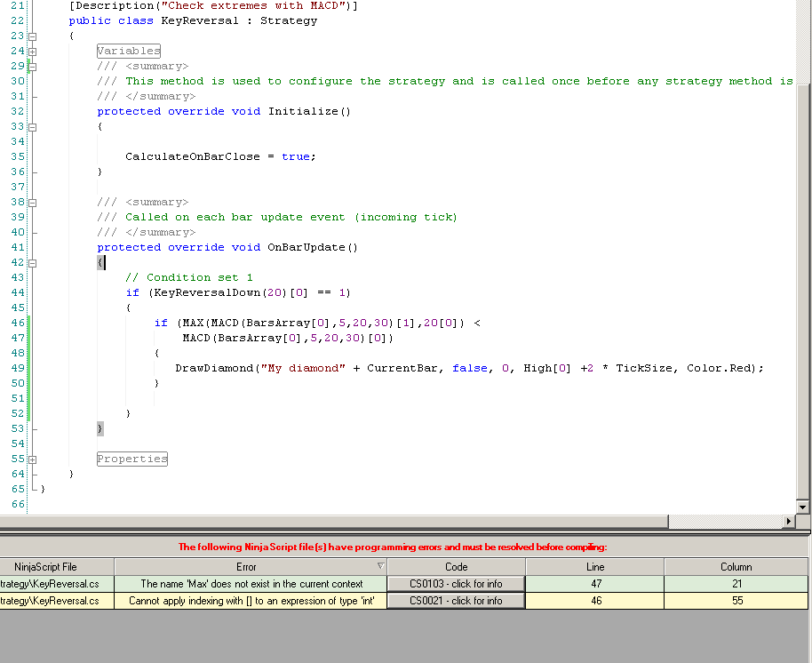Click line value 47 in error table

595,584
